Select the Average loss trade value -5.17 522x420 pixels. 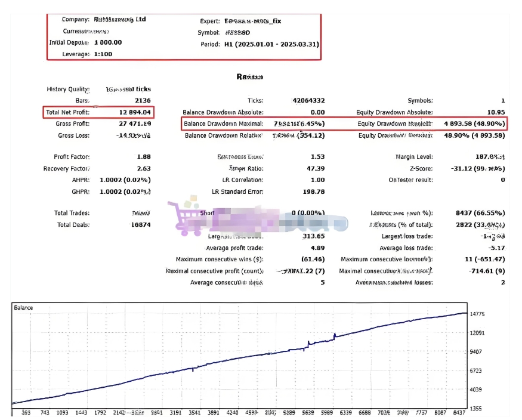click(x=496, y=248)
